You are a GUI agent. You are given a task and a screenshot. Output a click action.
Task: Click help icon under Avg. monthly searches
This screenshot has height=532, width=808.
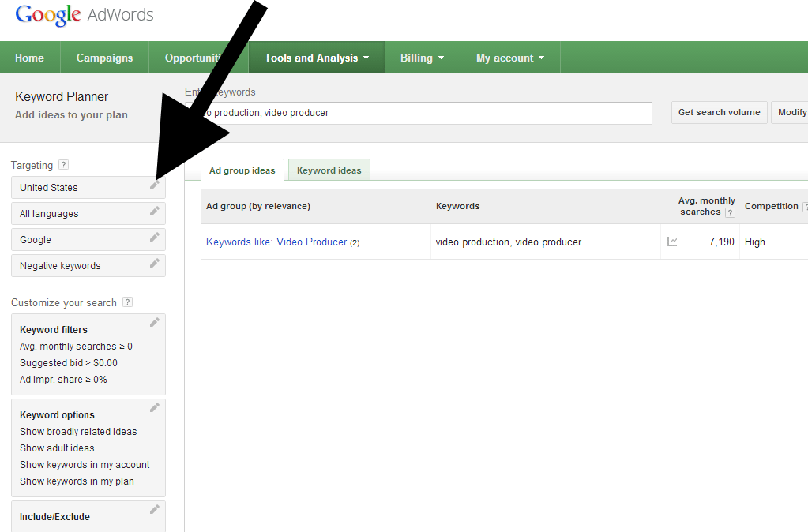click(x=730, y=212)
